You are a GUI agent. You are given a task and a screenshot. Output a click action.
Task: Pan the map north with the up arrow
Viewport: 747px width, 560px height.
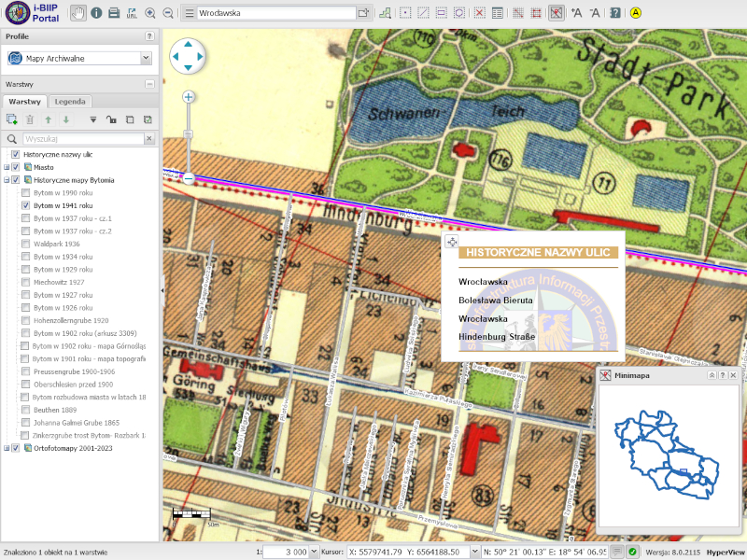click(189, 44)
